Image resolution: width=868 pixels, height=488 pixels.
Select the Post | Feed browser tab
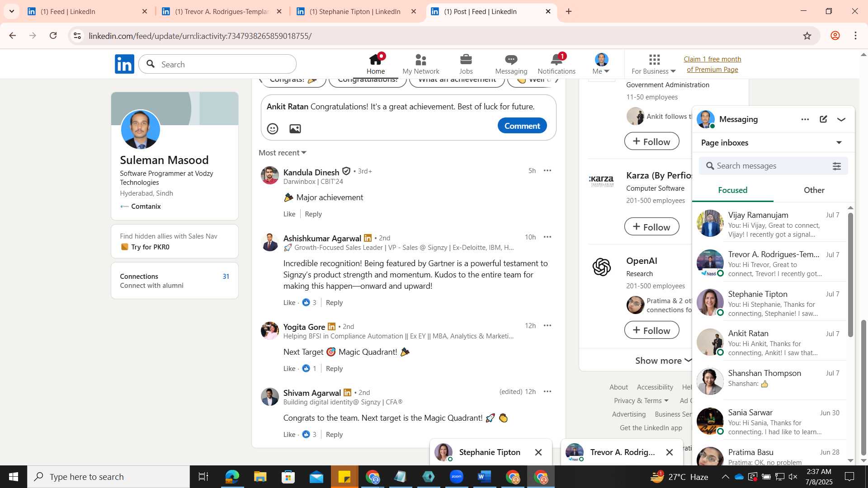click(491, 11)
